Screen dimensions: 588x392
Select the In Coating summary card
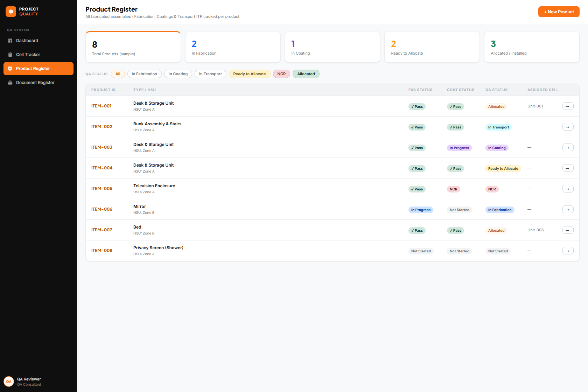coord(332,47)
